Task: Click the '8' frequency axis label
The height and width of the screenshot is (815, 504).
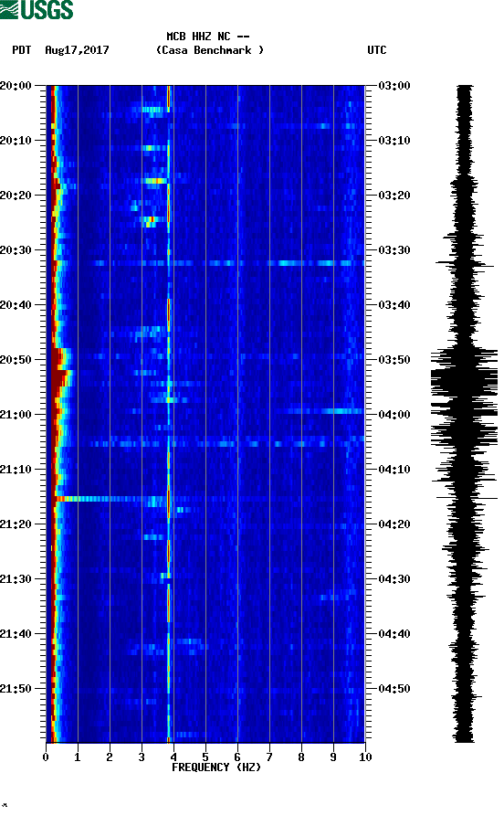Action: (301, 757)
